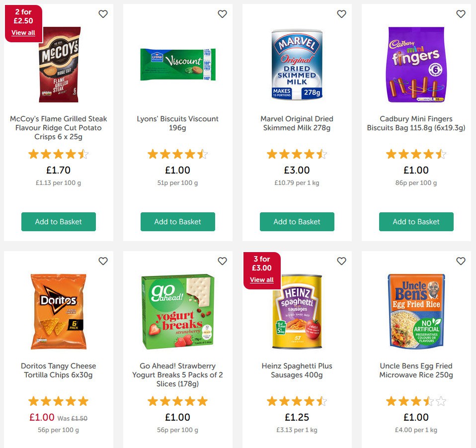Click the Heinz Spaghetti Sausages can image
This screenshot has height=448, width=476.
(297, 313)
